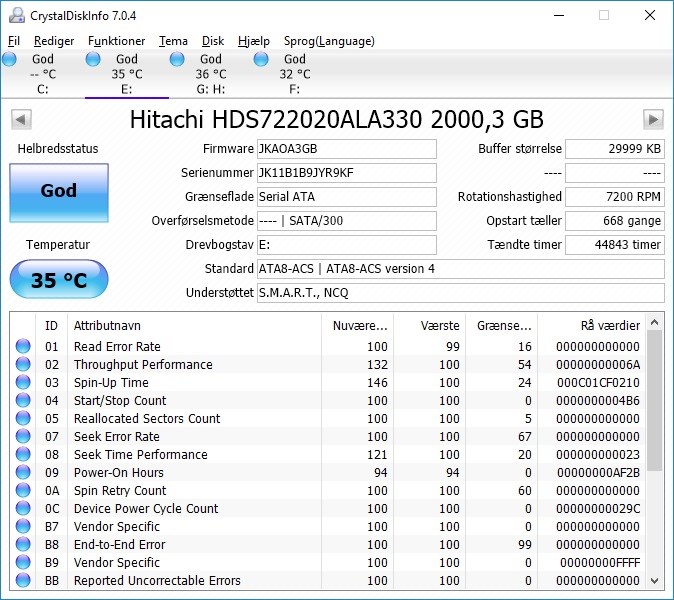Open the Sprog(Language) menu
The width and height of the screenshot is (674, 600).
coord(329,41)
